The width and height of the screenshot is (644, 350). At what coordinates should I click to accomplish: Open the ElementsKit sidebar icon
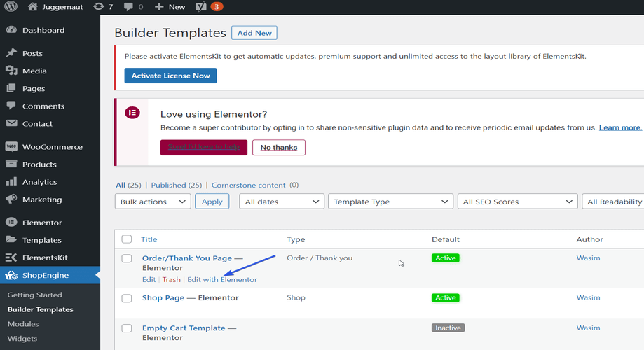coord(11,258)
